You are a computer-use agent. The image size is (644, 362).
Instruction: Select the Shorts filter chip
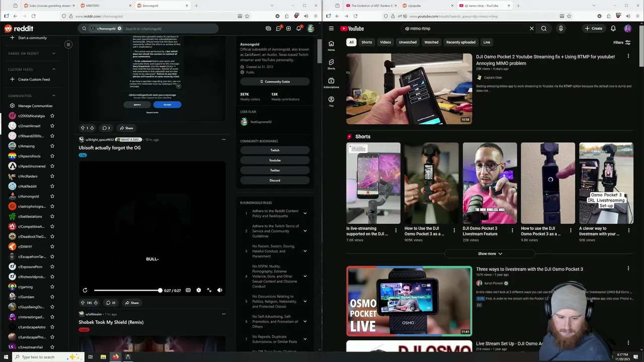coord(367,42)
